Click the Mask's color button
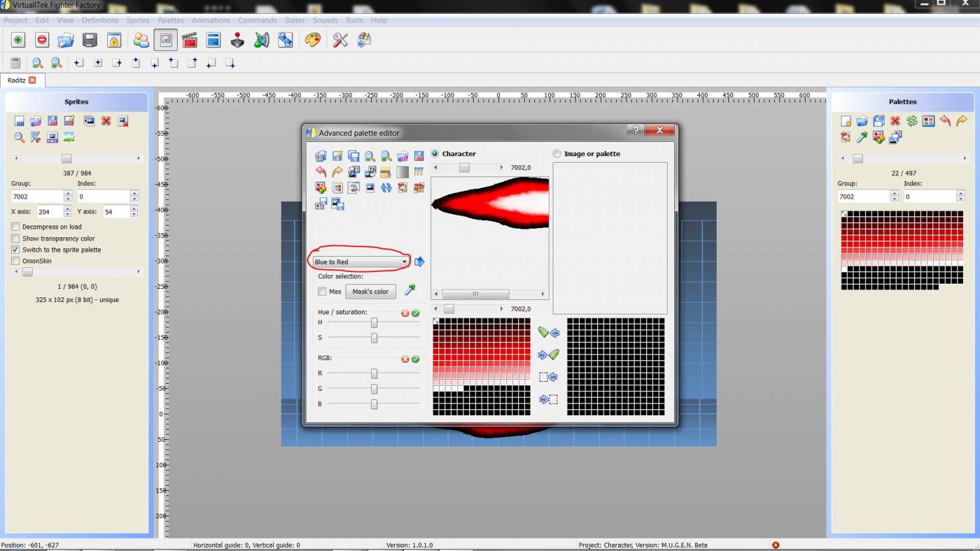 [370, 292]
